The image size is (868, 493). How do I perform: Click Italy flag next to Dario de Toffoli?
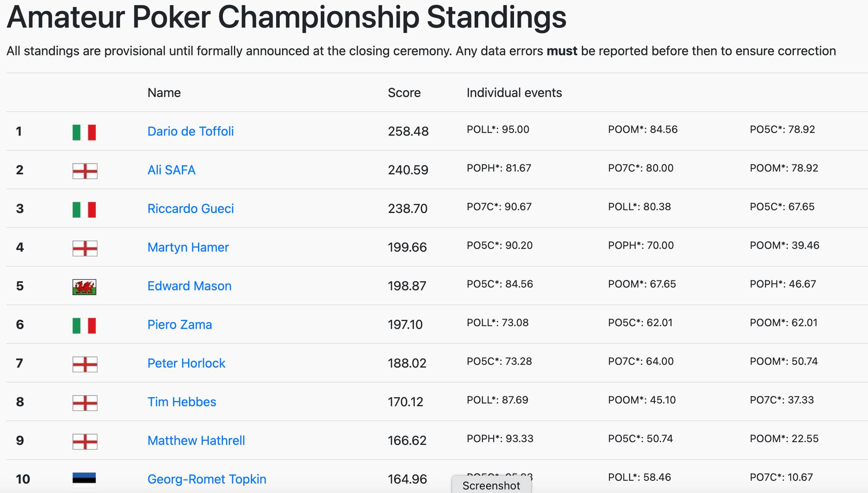84,132
